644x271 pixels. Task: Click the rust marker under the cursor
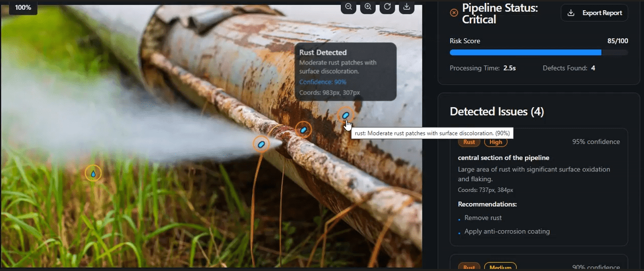pos(345,115)
